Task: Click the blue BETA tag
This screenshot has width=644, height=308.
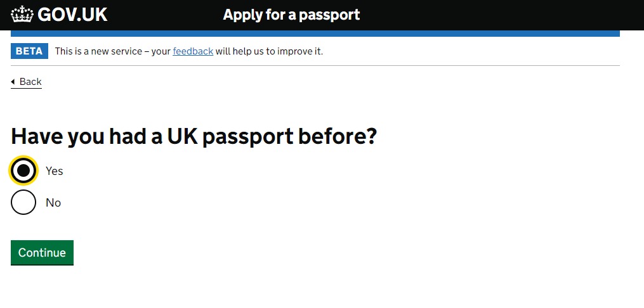Action: point(29,51)
